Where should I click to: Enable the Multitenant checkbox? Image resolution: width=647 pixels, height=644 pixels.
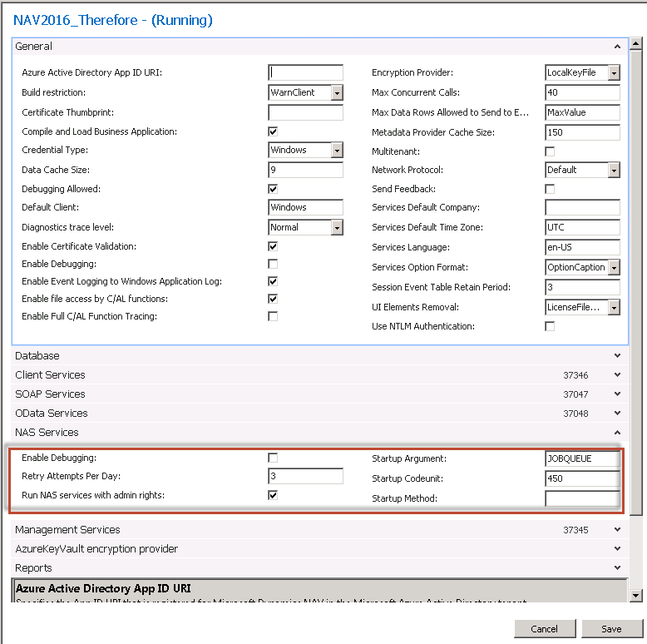[550, 151]
